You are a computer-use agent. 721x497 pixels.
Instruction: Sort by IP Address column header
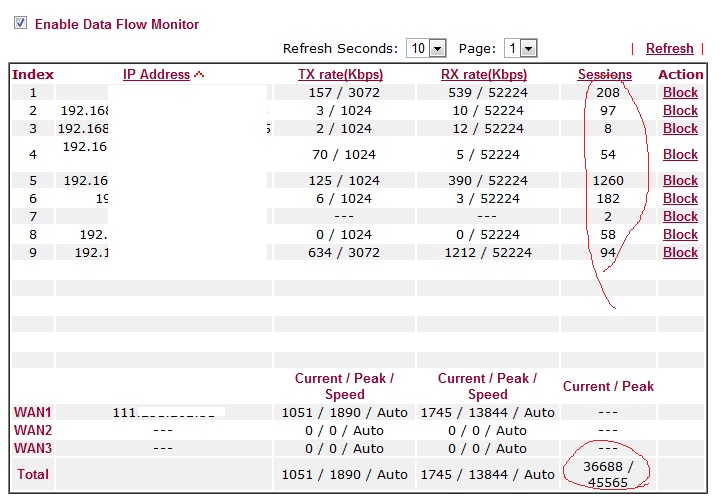click(x=156, y=74)
